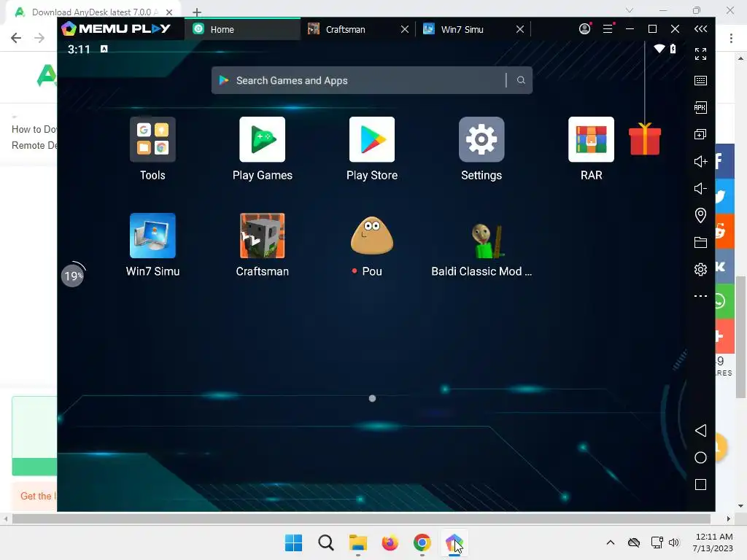
Task: Click the taskbar clock and date
Action: [713, 542]
